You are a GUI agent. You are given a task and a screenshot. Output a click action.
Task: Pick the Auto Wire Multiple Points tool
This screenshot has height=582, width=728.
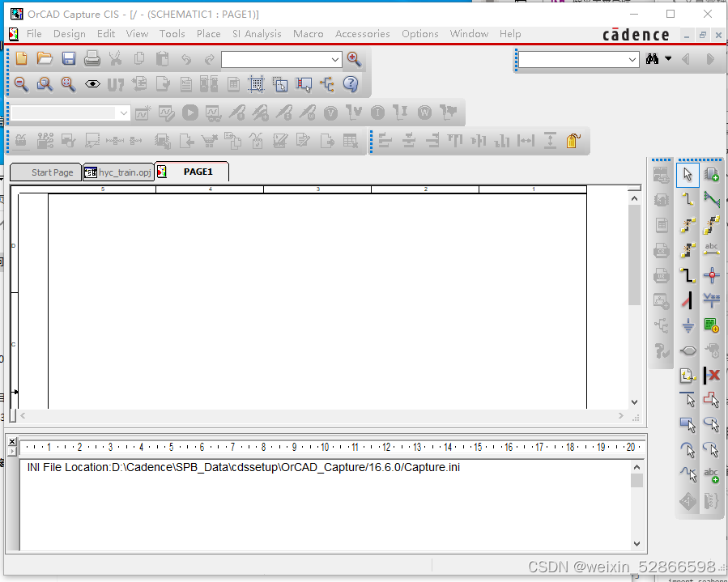(x=711, y=225)
